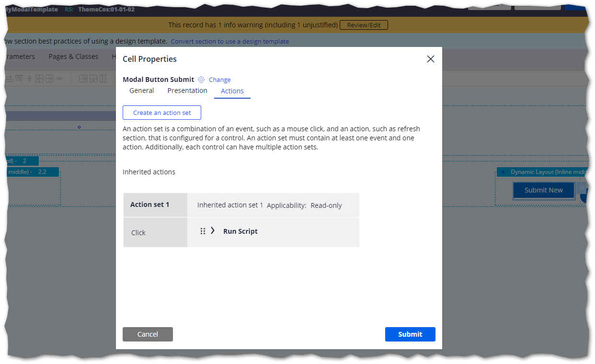
Task: Click the downward arrow cell icon in the toolbar
Action: point(93,78)
